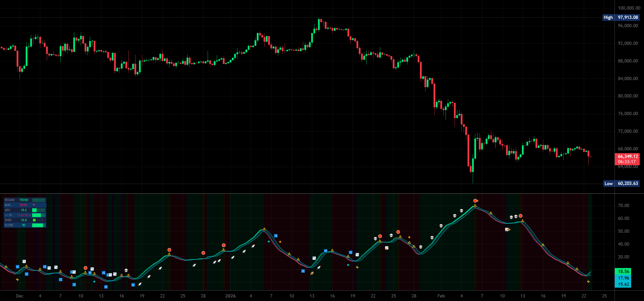Click the red circle marker near December 23
The height and width of the screenshot is (301, 644).
click(x=169, y=250)
